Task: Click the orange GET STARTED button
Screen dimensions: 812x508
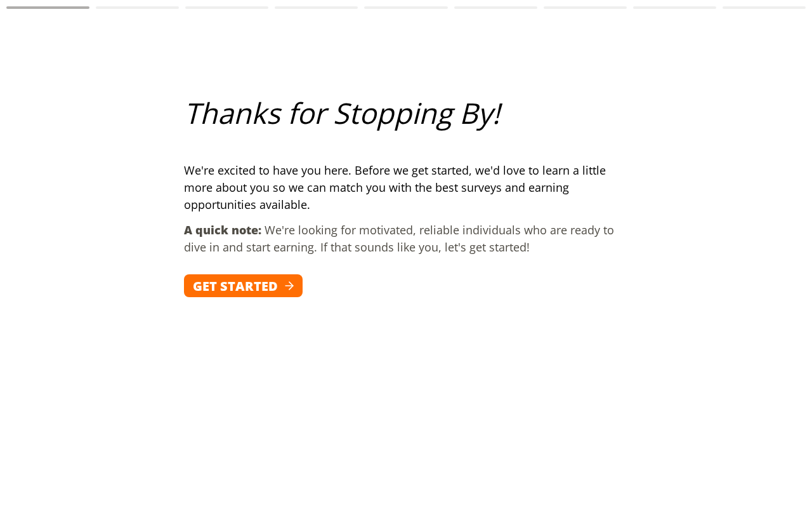Action: pyautogui.click(x=243, y=286)
